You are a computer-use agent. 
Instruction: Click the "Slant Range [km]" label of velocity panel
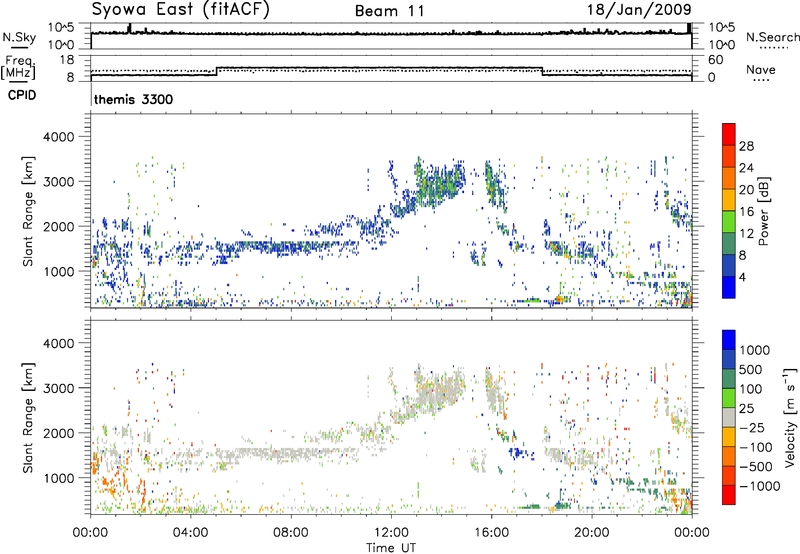[x=28, y=417]
